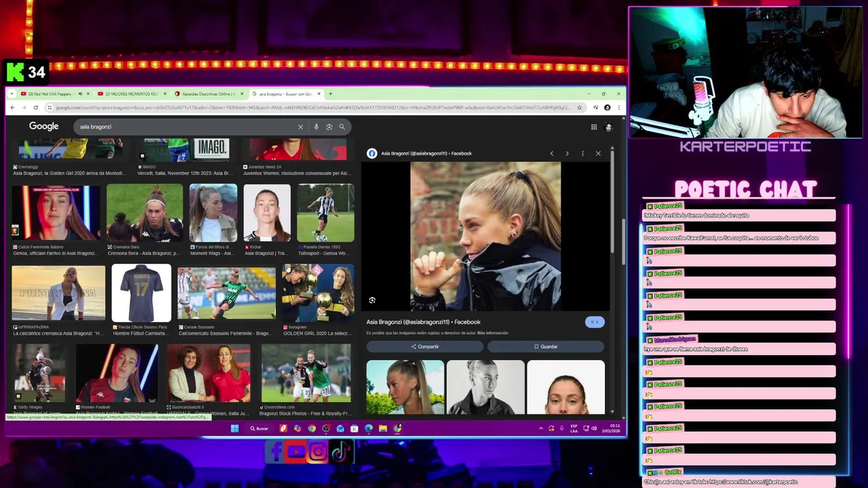Search inside image with Lens overlay icon
The image size is (868, 488).
click(x=372, y=300)
